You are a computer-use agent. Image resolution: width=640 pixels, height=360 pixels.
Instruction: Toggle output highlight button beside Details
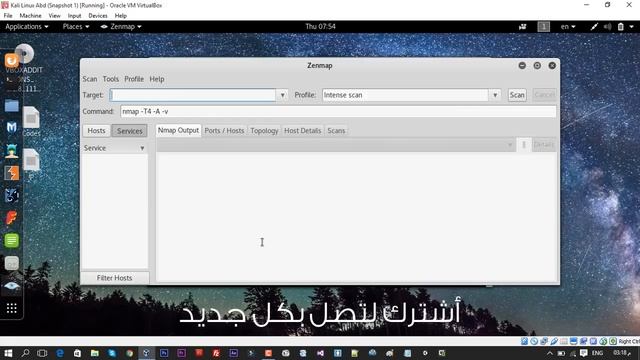[524, 145]
